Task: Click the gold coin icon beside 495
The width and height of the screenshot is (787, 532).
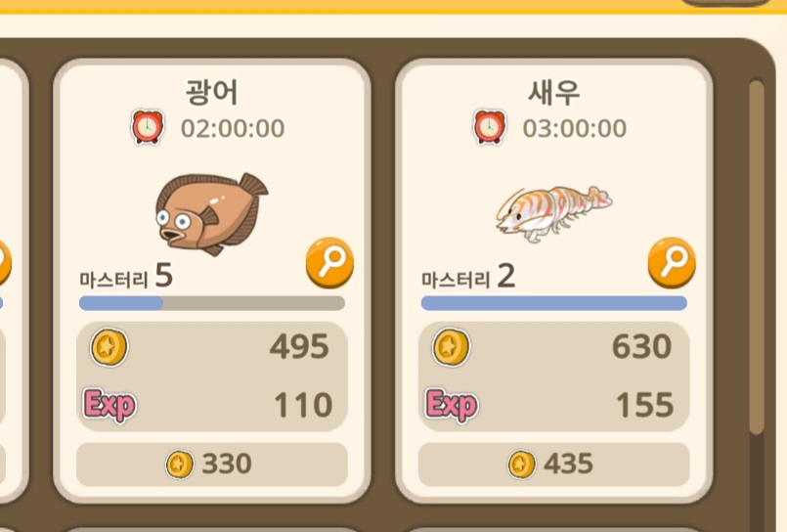Action: click(x=109, y=347)
